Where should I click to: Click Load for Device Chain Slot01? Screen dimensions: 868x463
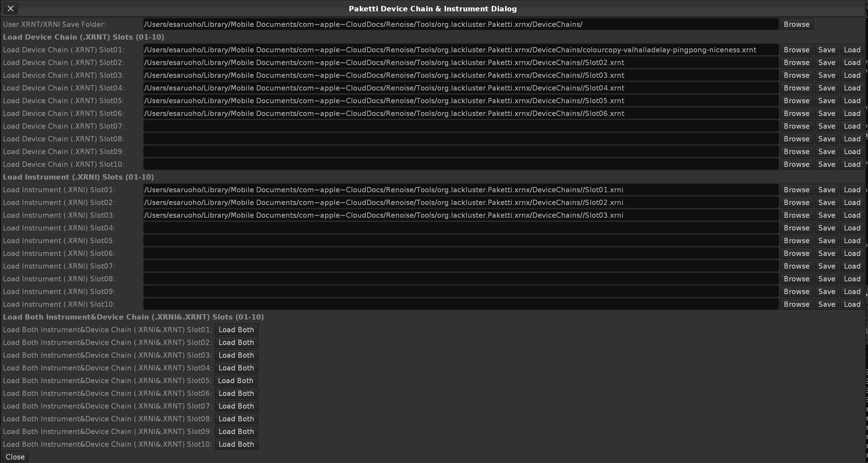pyautogui.click(x=852, y=50)
